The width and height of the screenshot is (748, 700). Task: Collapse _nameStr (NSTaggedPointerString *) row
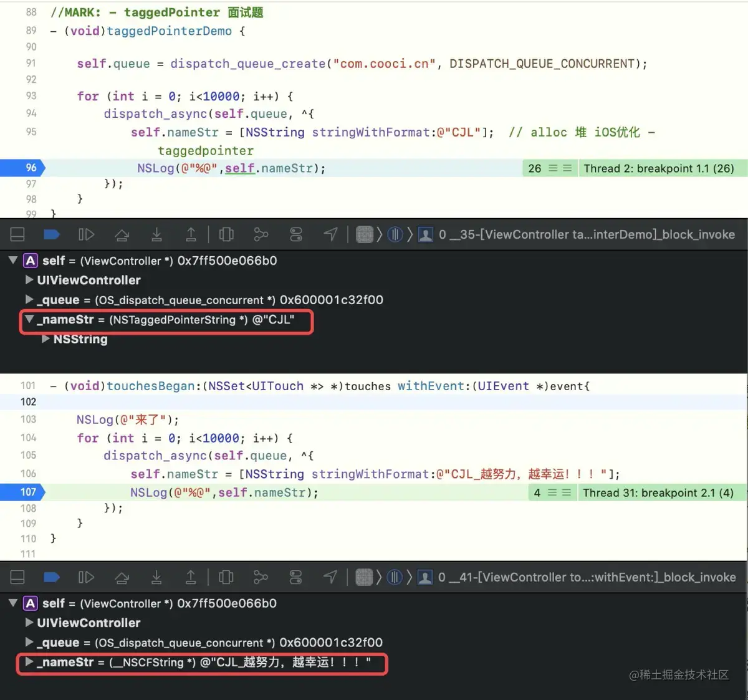(29, 319)
